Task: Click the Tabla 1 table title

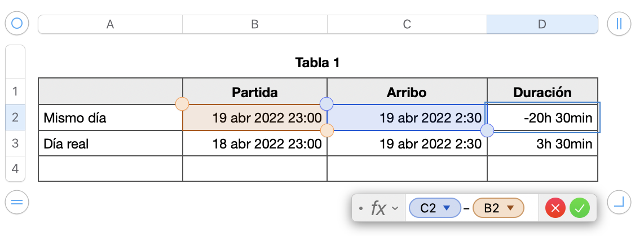Action: click(317, 62)
